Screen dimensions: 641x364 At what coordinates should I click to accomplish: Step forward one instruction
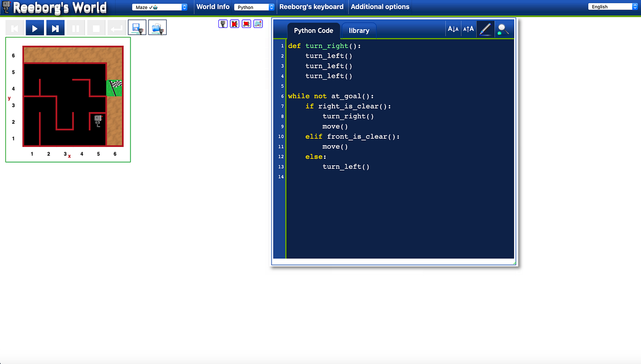tap(55, 27)
